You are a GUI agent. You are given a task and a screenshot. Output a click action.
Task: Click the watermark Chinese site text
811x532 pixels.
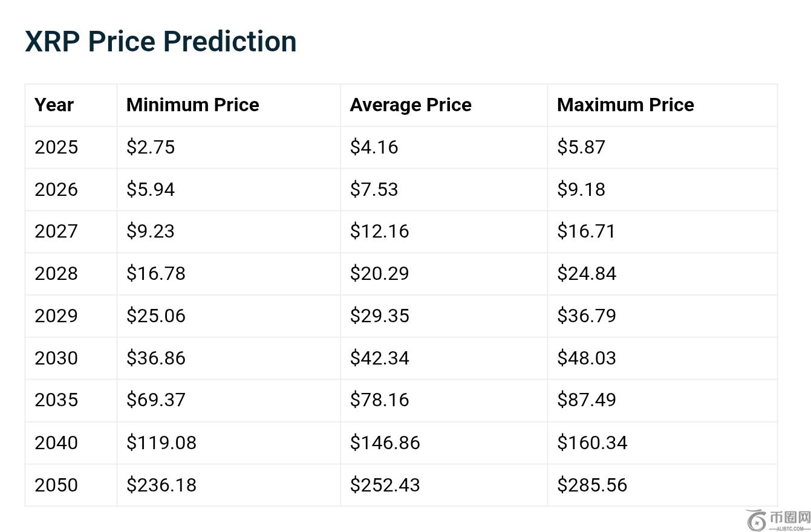[789, 517]
